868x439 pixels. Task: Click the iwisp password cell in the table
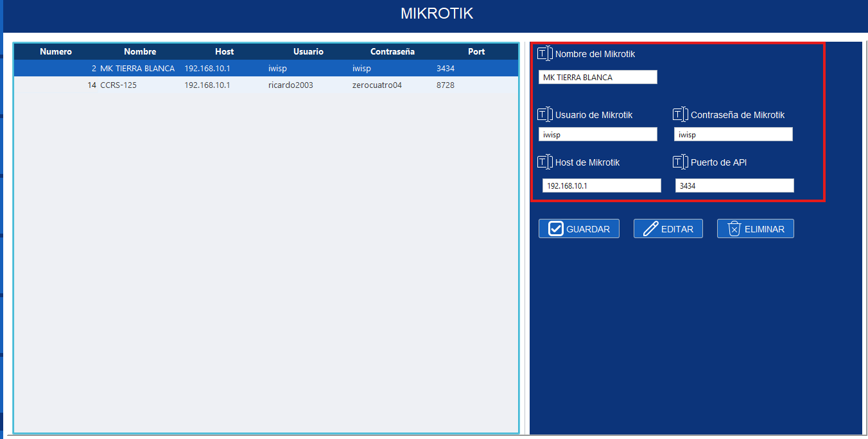pos(361,68)
